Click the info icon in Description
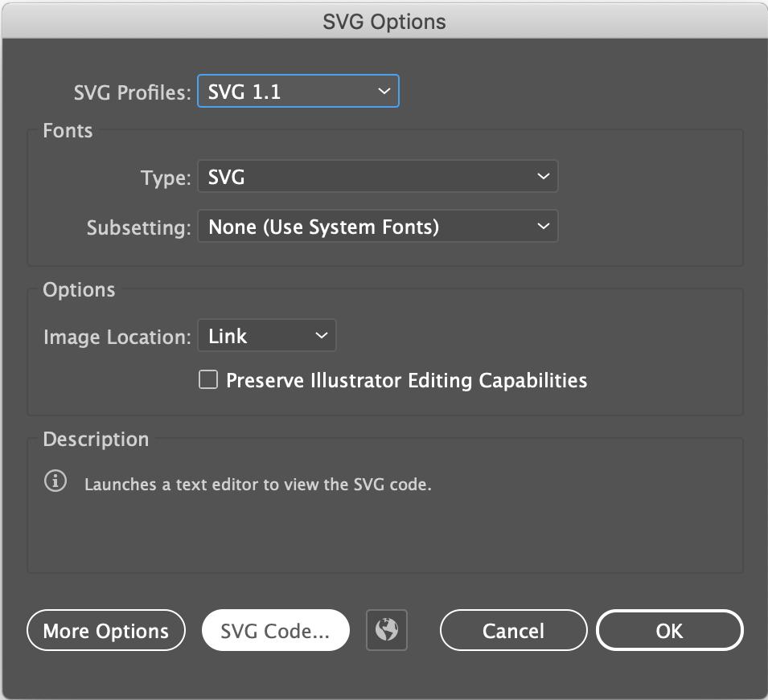Screen dimensions: 768x700 pos(55,481)
